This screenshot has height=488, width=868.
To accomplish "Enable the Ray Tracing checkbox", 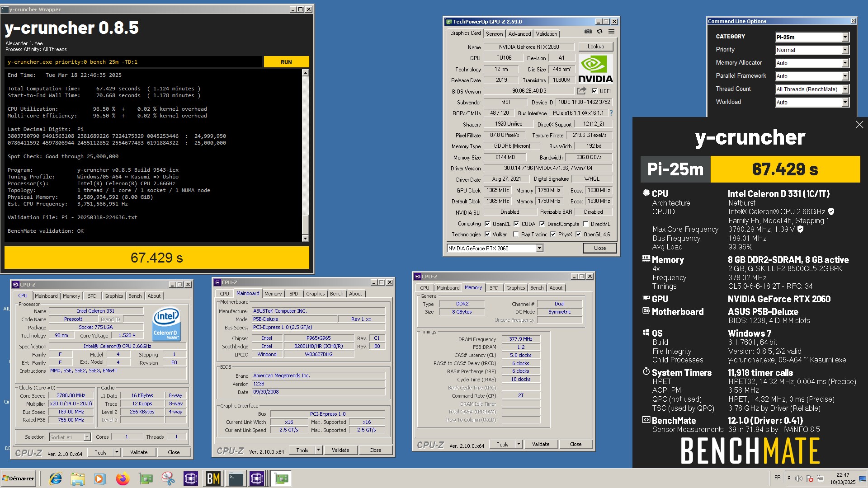I will tap(516, 234).
